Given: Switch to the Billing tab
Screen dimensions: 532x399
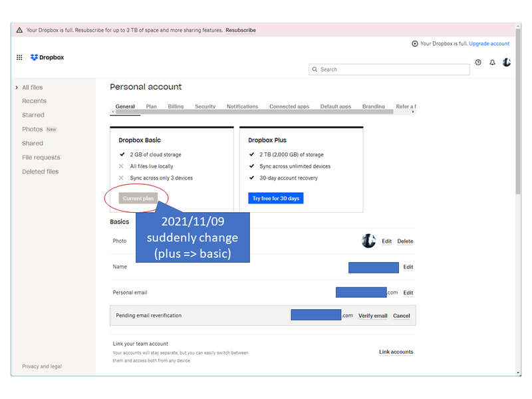Looking at the screenshot, I should click(x=176, y=106).
